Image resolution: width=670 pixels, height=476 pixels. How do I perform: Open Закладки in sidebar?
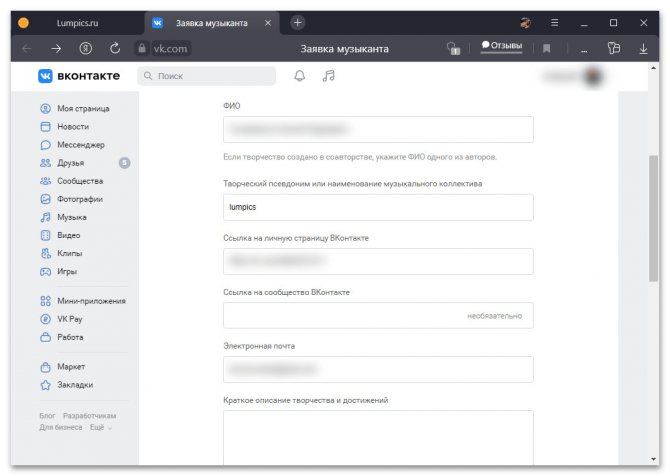[x=66, y=385]
